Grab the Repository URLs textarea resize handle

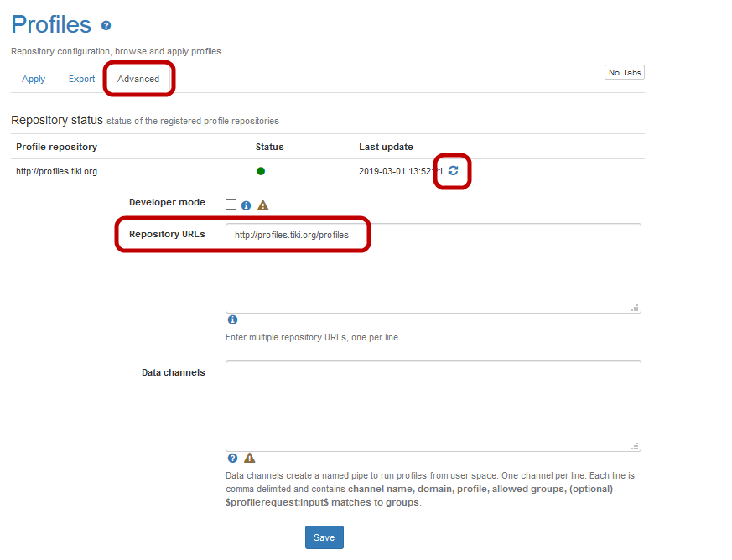tap(636, 309)
